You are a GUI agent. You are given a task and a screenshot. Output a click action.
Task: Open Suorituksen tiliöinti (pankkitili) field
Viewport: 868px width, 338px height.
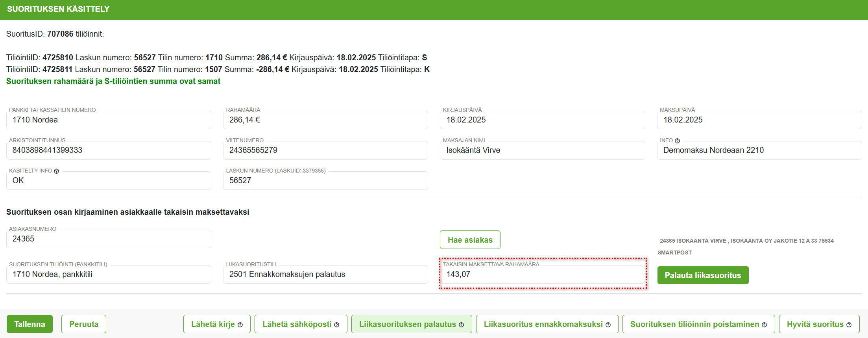pos(109,274)
